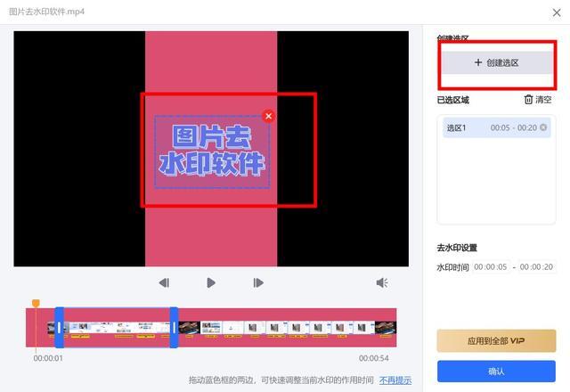Click the watermark start time field 00:00:05
Image resolution: width=570 pixels, height=392 pixels.
[x=491, y=267]
